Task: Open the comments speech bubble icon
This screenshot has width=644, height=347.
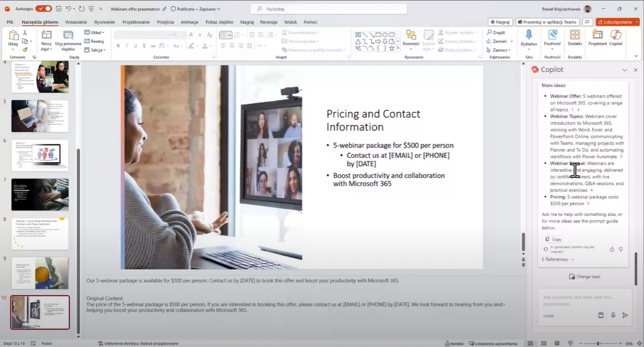Action: pyautogui.click(x=587, y=22)
